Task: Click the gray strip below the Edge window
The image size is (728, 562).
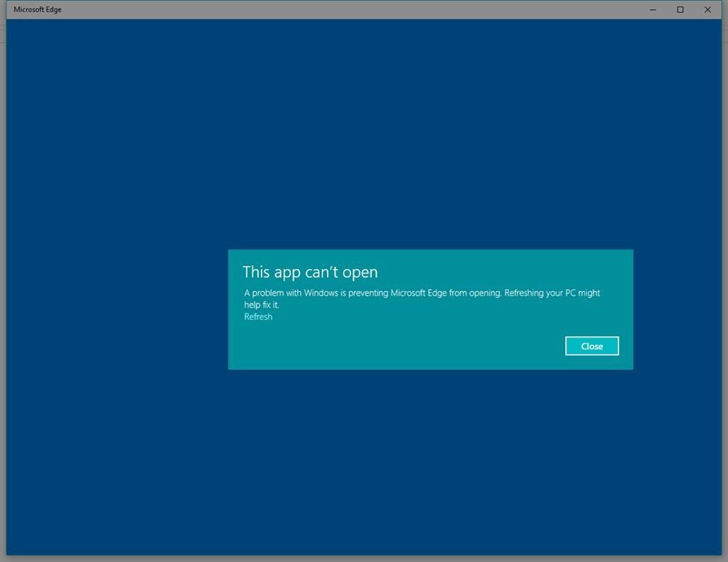Action: [x=355, y=558]
